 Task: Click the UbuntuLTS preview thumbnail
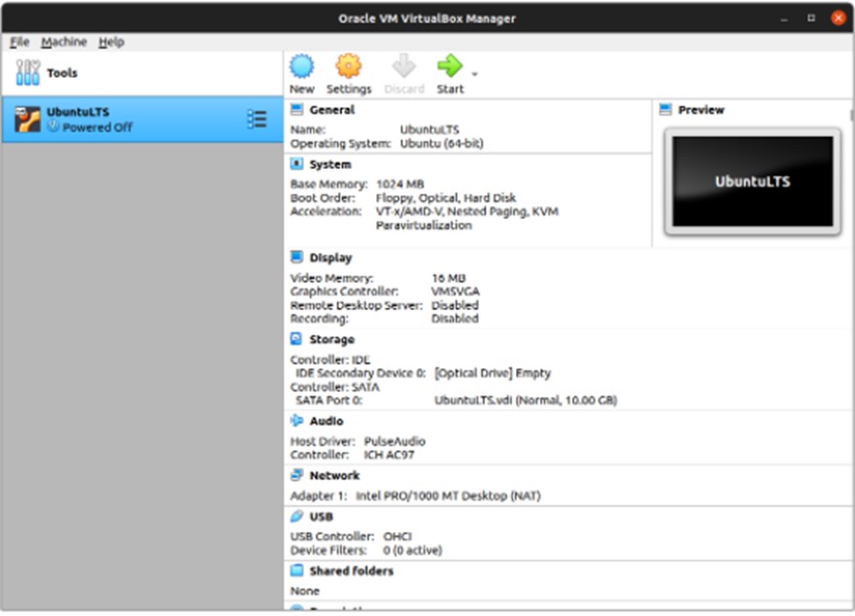pyautogui.click(x=752, y=182)
